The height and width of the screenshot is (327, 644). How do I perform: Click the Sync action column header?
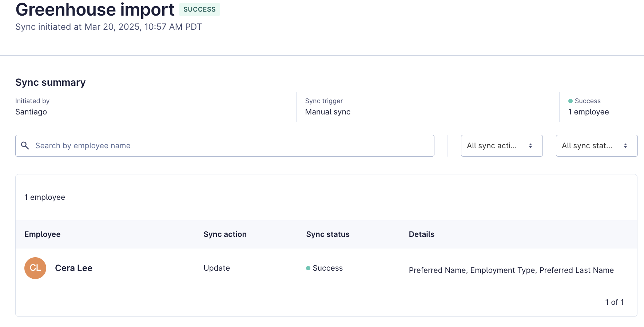pos(225,234)
